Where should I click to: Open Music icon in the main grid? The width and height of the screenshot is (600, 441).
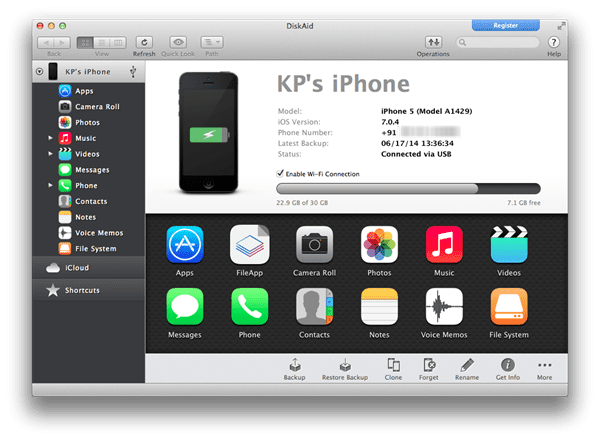tap(444, 244)
